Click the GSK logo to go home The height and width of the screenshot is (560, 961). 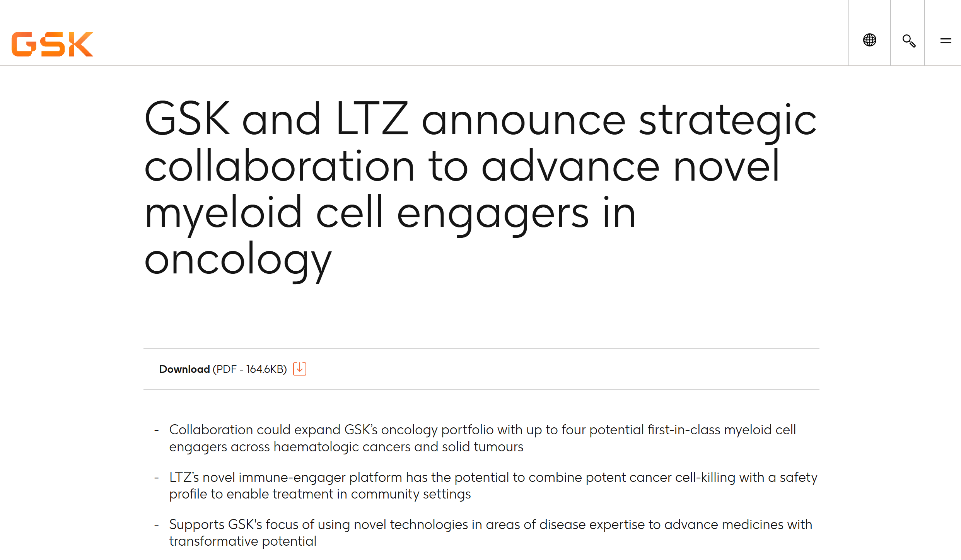pyautogui.click(x=52, y=44)
